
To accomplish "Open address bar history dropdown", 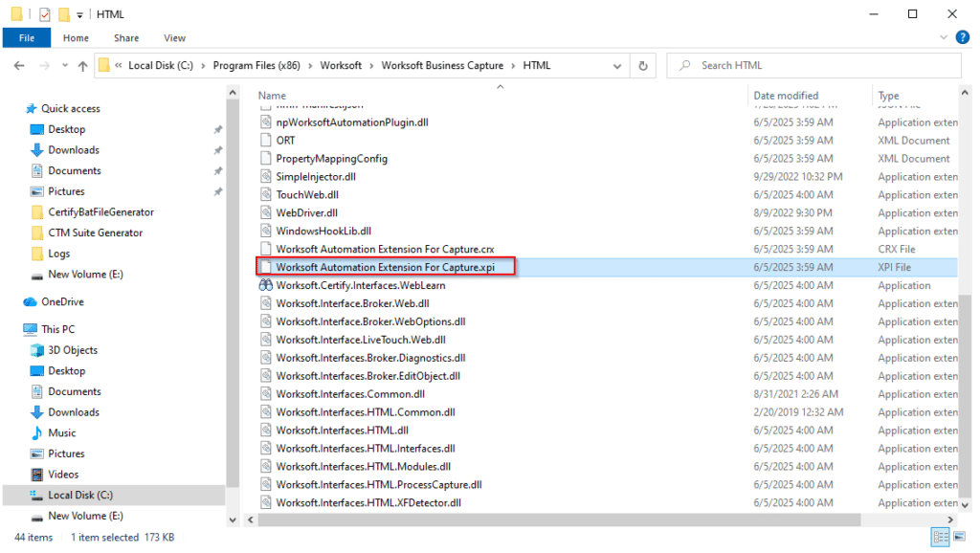I will click(x=617, y=66).
